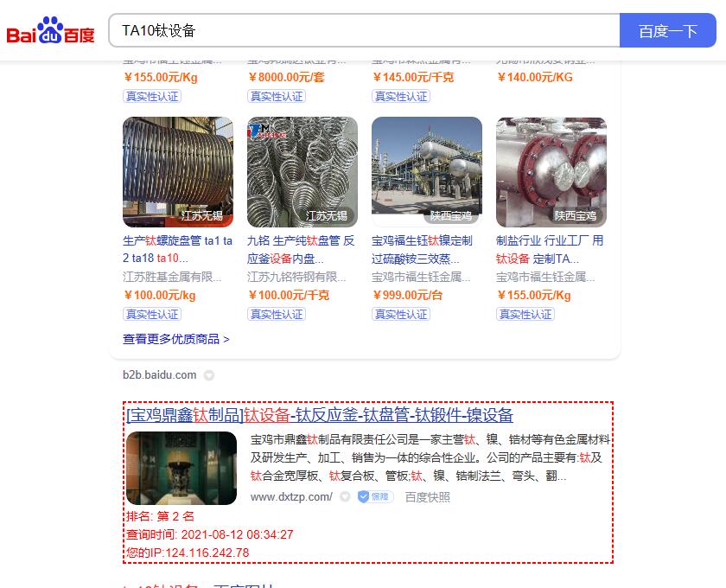Click the 陕西宝鸡 tag on evaporator plant image

click(x=450, y=215)
